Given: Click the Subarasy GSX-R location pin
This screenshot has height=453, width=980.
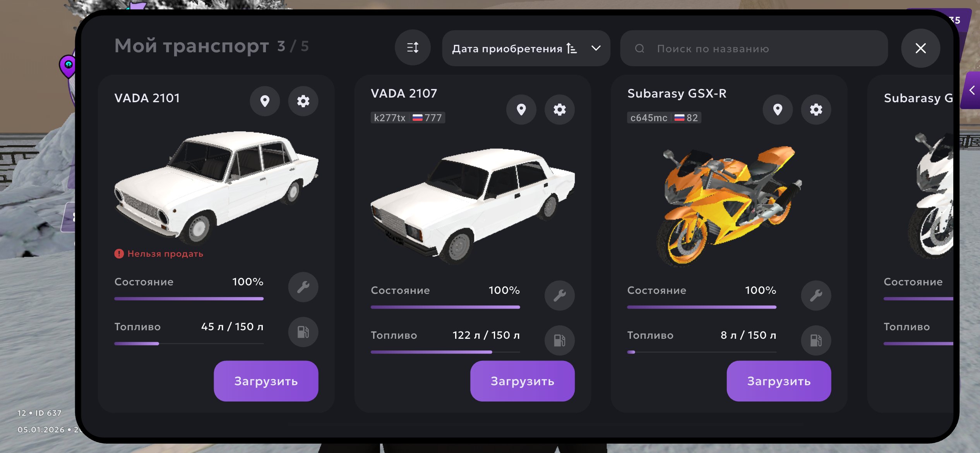Looking at the screenshot, I should click(777, 110).
